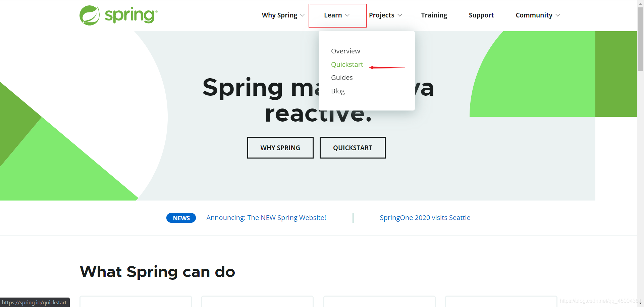This screenshot has width=644, height=307.
Task: Expand the Why Spring chevron
Action: point(303,15)
